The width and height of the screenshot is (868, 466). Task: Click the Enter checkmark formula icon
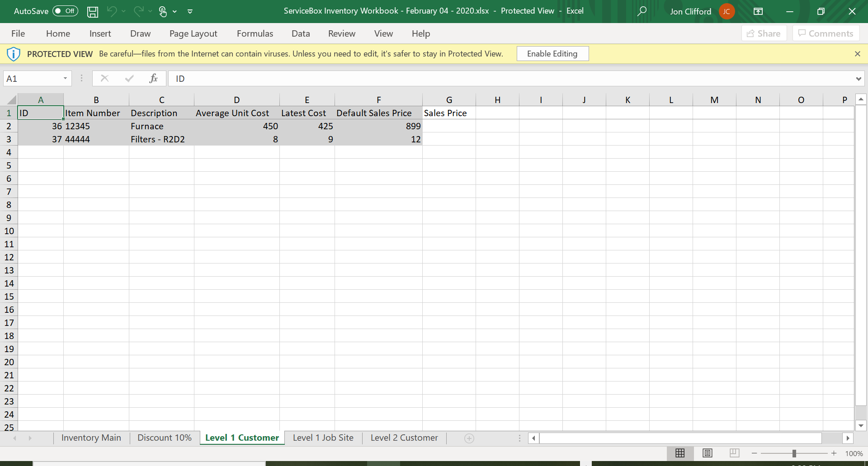129,79
